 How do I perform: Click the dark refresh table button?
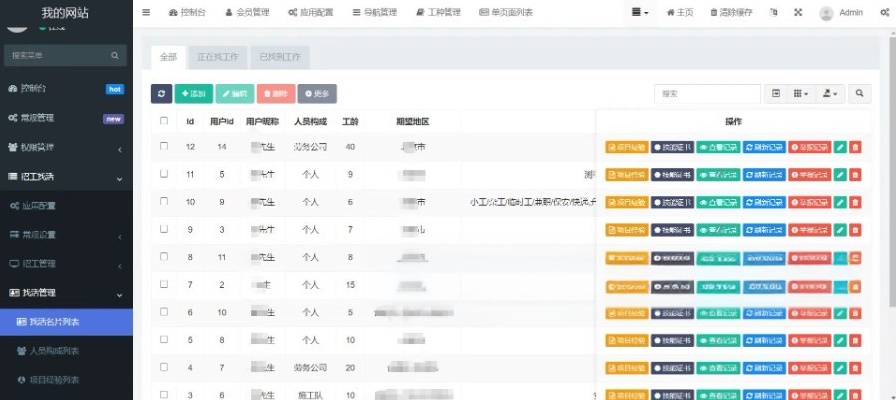pyautogui.click(x=161, y=94)
